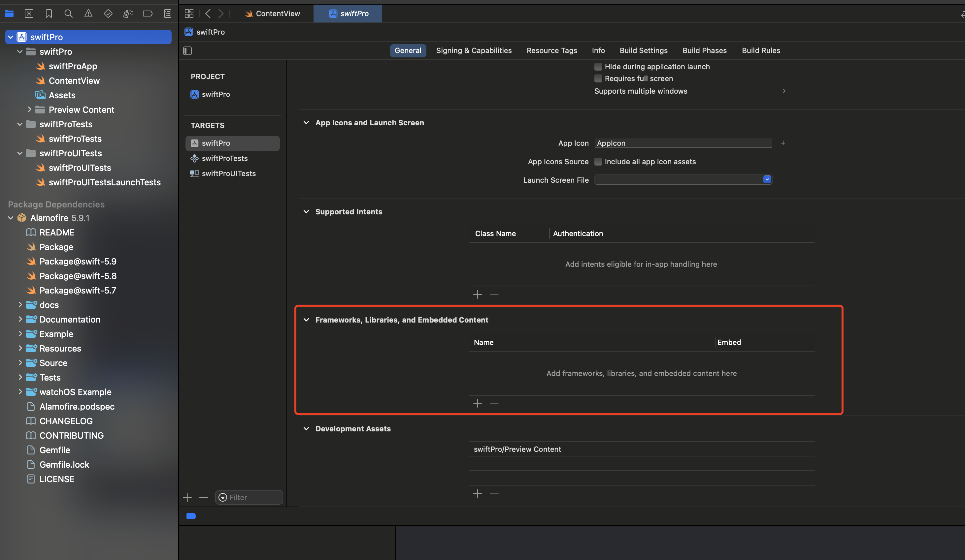Viewport: 965px width, 560px height.
Task: Switch to Build Settings tab
Action: tap(643, 50)
